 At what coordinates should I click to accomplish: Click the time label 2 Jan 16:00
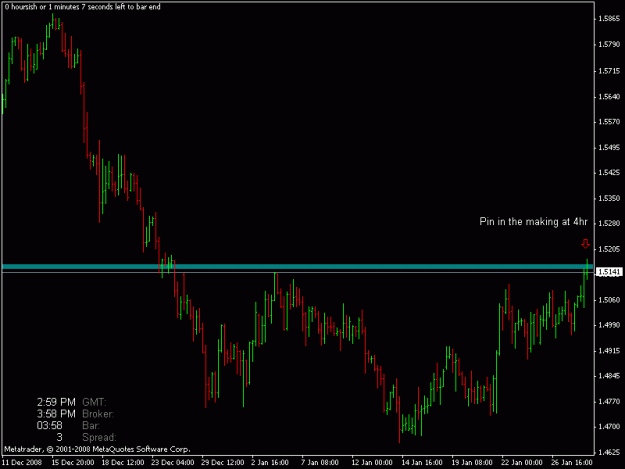(270, 463)
